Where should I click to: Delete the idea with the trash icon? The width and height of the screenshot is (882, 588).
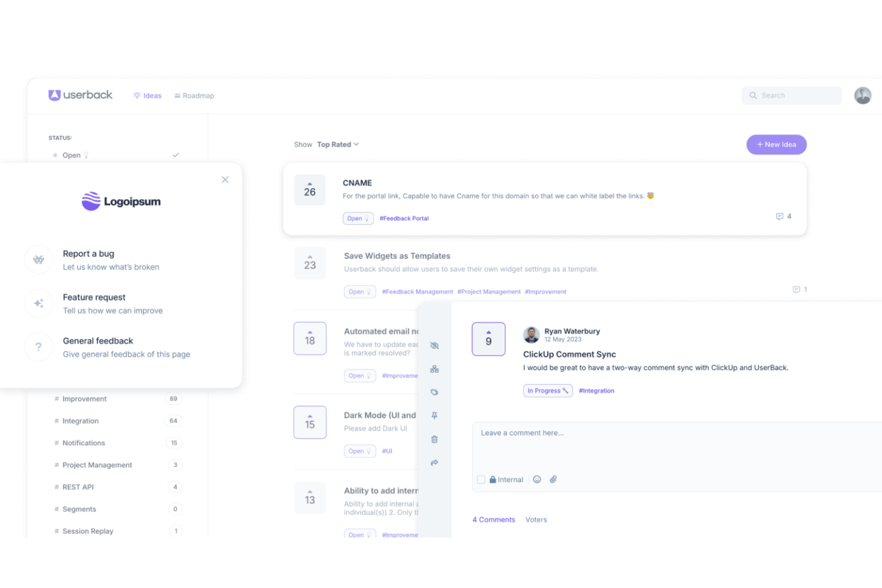click(434, 440)
